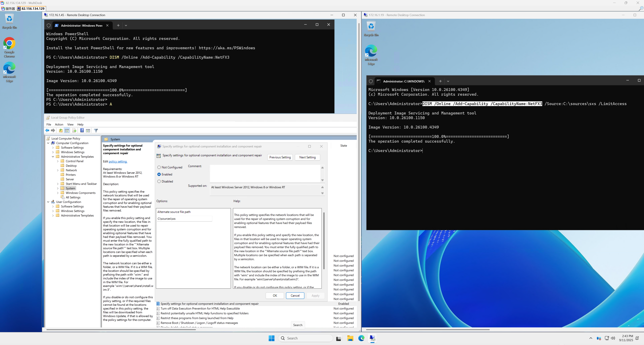
Task: Click State column header
Action: 343,146
